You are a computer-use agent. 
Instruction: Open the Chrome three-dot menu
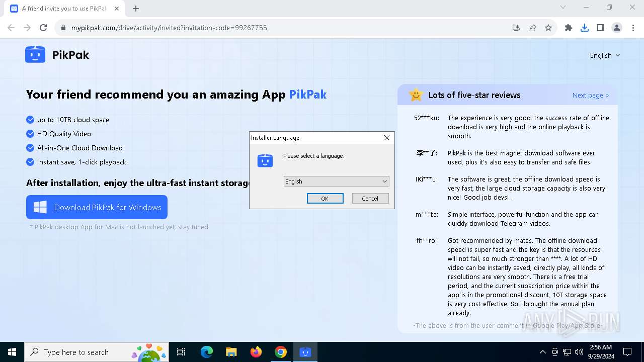(x=633, y=28)
